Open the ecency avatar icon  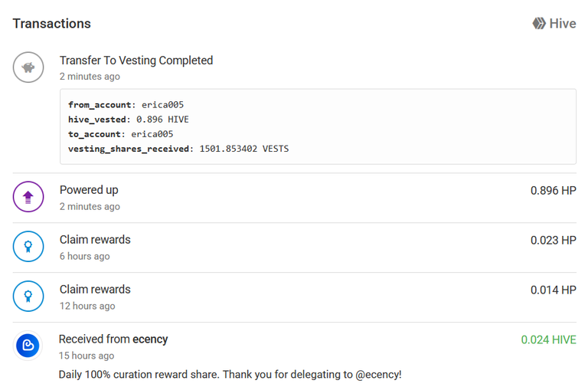pos(28,346)
